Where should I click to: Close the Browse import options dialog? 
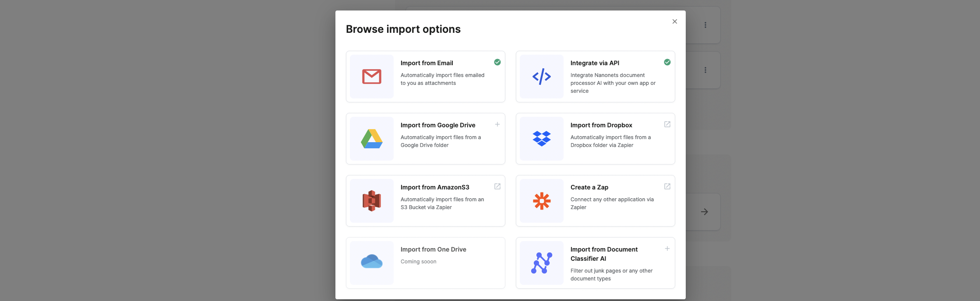click(x=674, y=21)
